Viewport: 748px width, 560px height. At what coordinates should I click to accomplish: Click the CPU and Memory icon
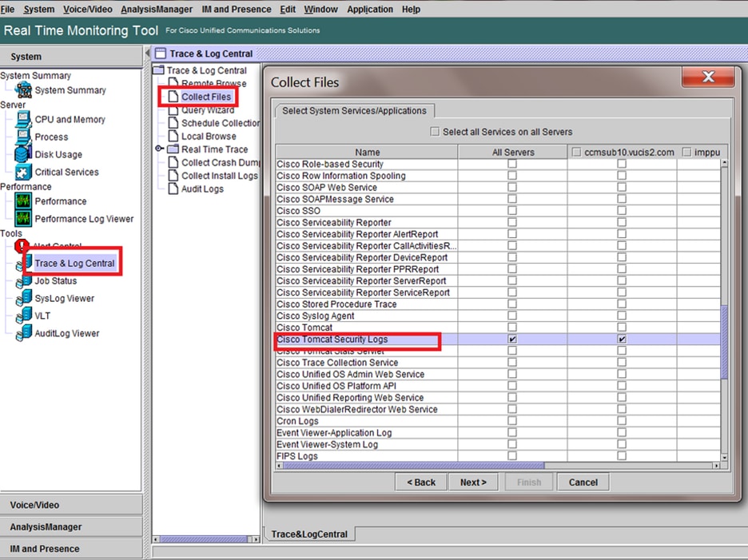tap(23, 119)
